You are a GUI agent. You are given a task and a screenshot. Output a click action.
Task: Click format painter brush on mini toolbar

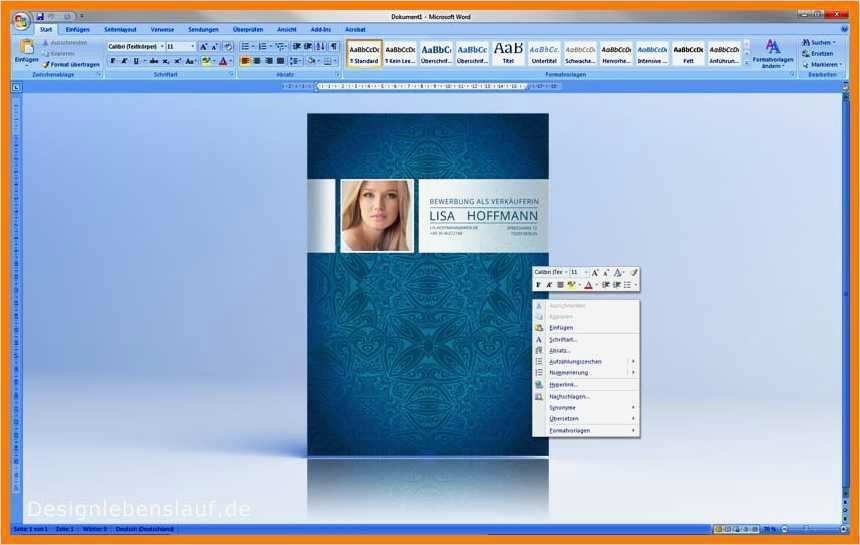tap(633, 272)
